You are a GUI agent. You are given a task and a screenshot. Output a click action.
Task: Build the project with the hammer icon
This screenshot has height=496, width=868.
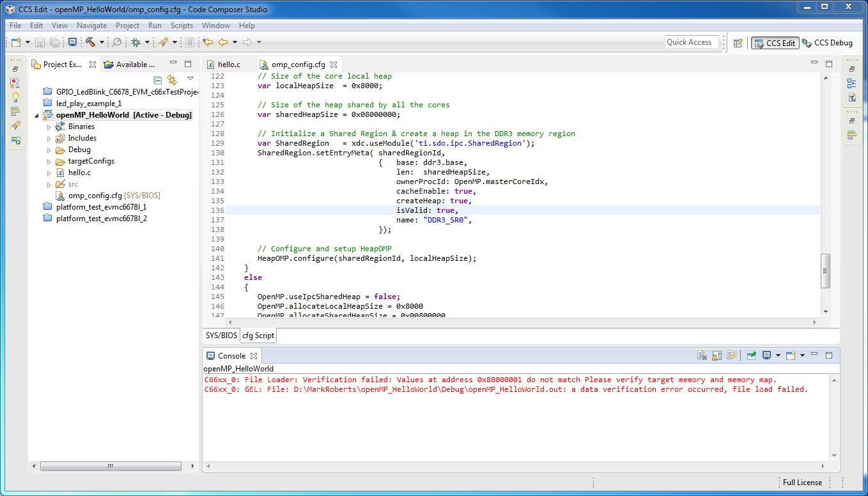(x=90, y=42)
